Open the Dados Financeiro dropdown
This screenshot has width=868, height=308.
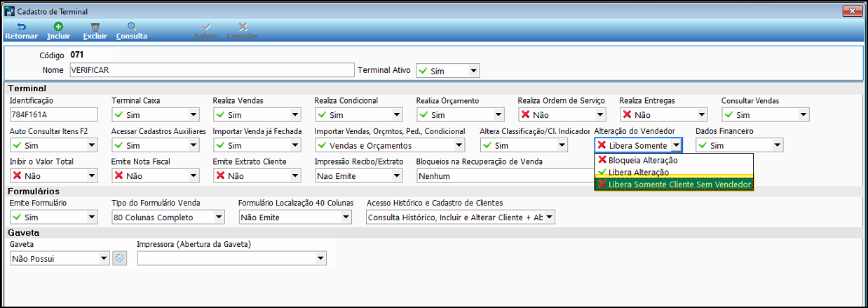click(777, 145)
